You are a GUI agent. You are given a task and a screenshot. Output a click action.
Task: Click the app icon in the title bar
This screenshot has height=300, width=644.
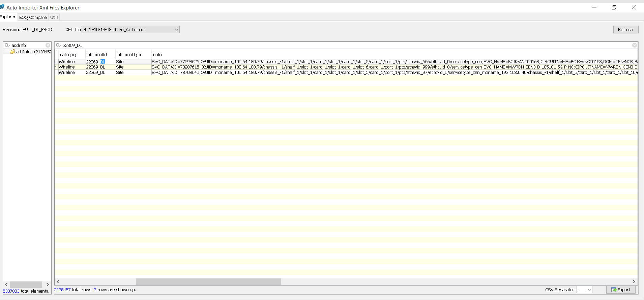(2, 7)
